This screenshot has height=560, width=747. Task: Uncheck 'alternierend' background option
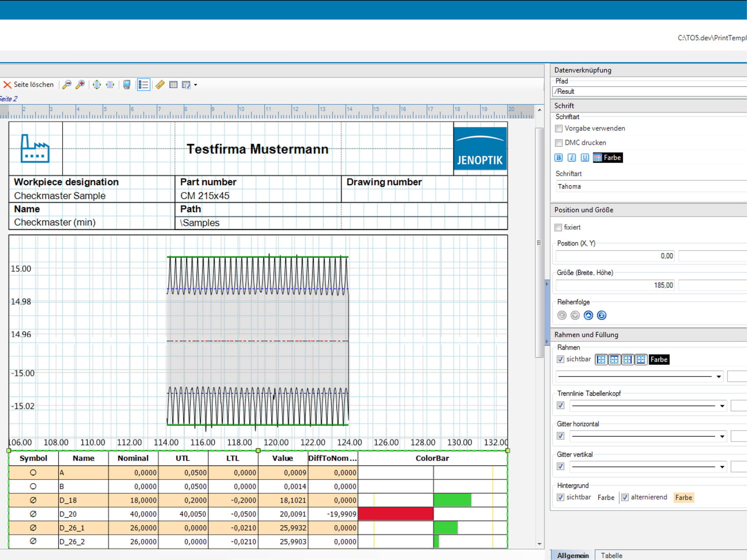pyautogui.click(x=625, y=498)
